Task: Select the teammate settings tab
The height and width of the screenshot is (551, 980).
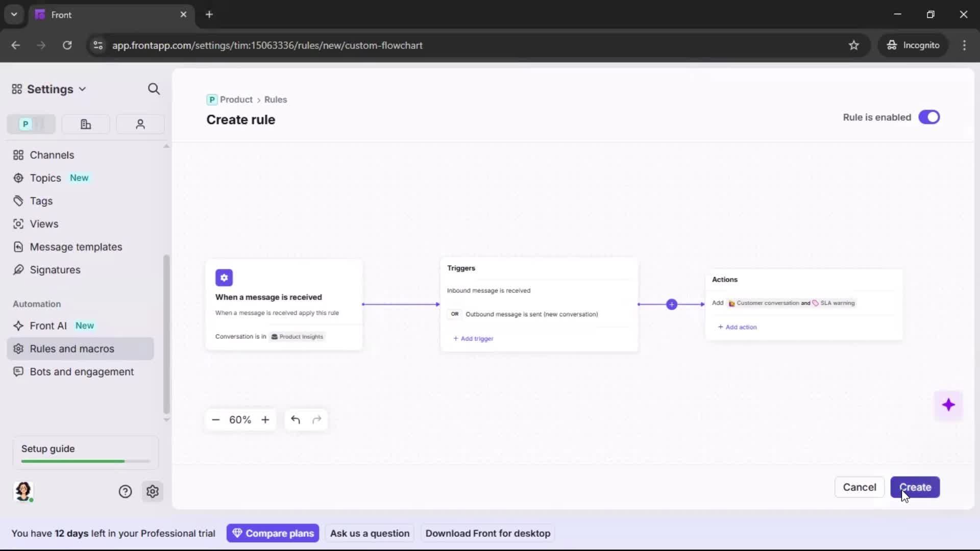Action: click(x=140, y=124)
